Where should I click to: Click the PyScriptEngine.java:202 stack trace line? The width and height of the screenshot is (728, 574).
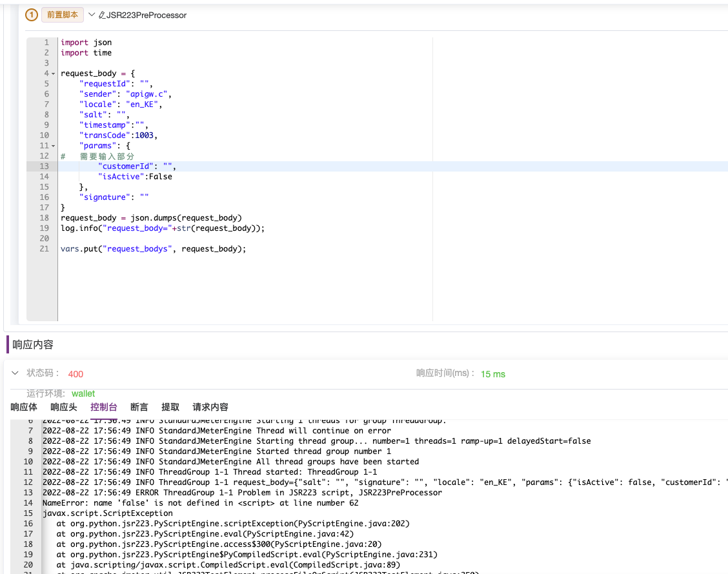(x=233, y=524)
